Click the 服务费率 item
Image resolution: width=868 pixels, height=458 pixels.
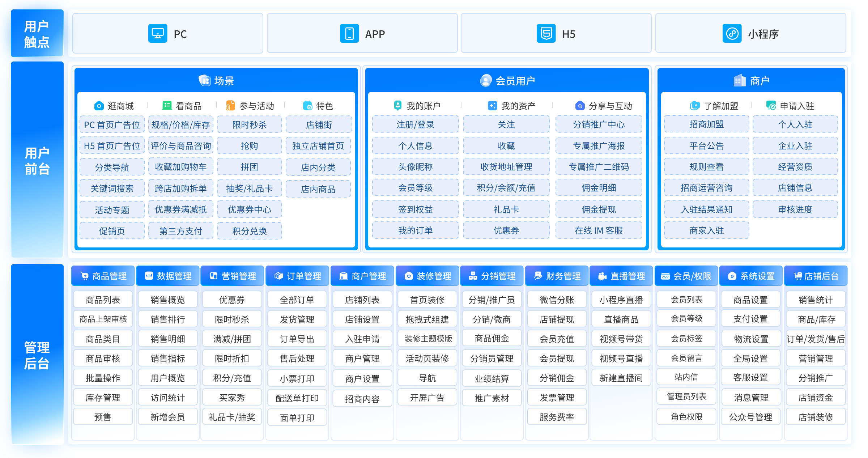pyautogui.click(x=557, y=417)
